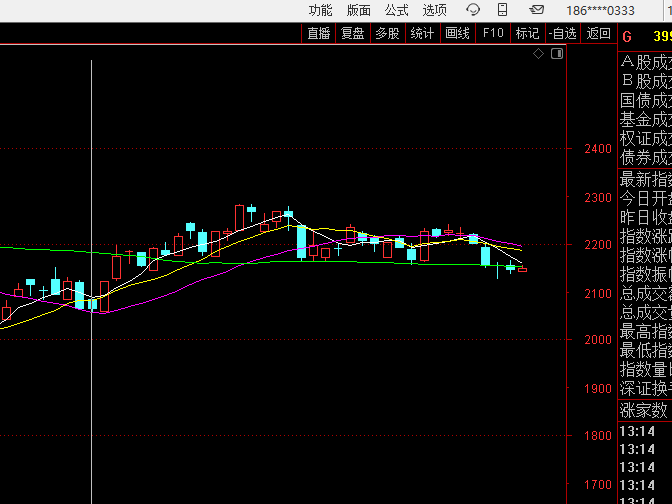Open the 公式 menu
Screen dimensions: 672x504
397,10
